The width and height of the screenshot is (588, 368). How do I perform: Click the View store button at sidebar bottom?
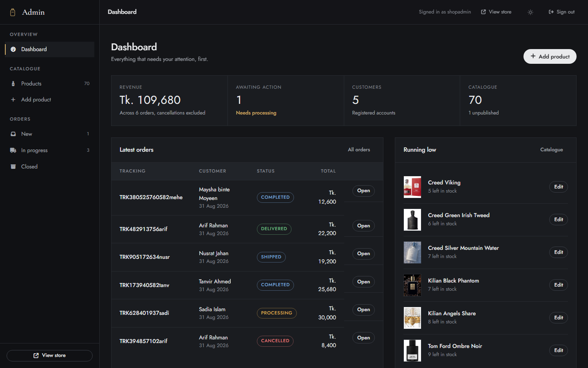coord(49,355)
